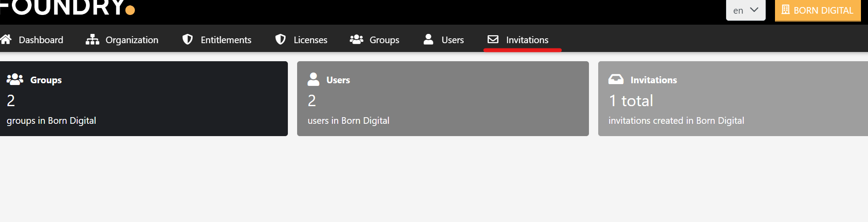Click the building icon in Born Digital button
Image resolution: width=868 pixels, height=222 pixels.
click(x=786, y=10)
